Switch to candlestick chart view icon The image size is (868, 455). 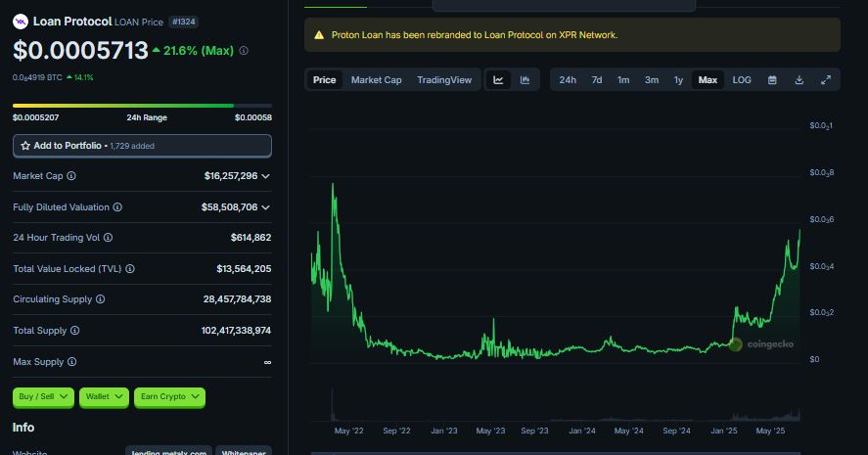[x=525, y=79]
